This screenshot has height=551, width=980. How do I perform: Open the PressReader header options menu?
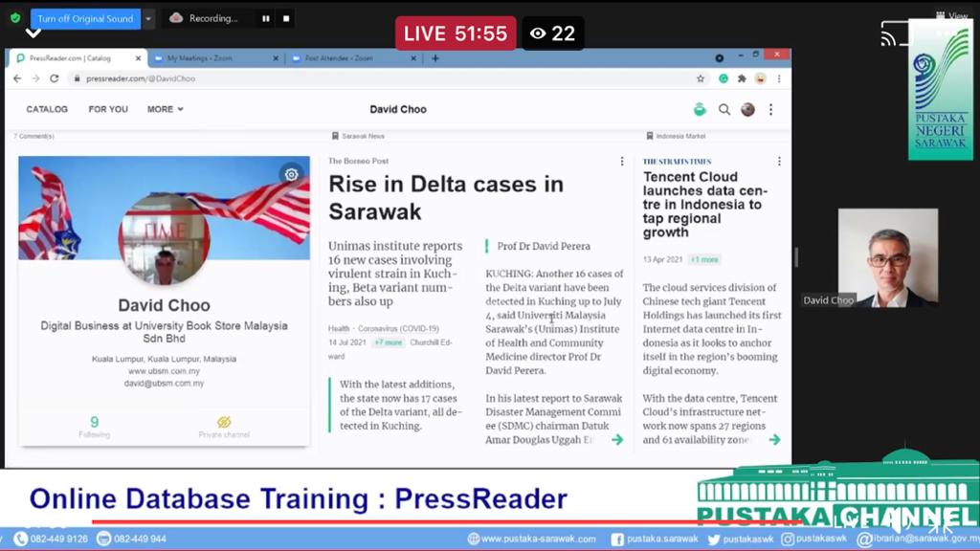770,109
